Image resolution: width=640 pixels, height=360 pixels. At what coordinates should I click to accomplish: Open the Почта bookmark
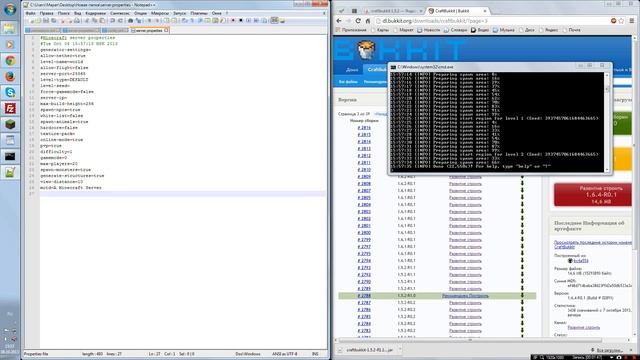point(571,30)
